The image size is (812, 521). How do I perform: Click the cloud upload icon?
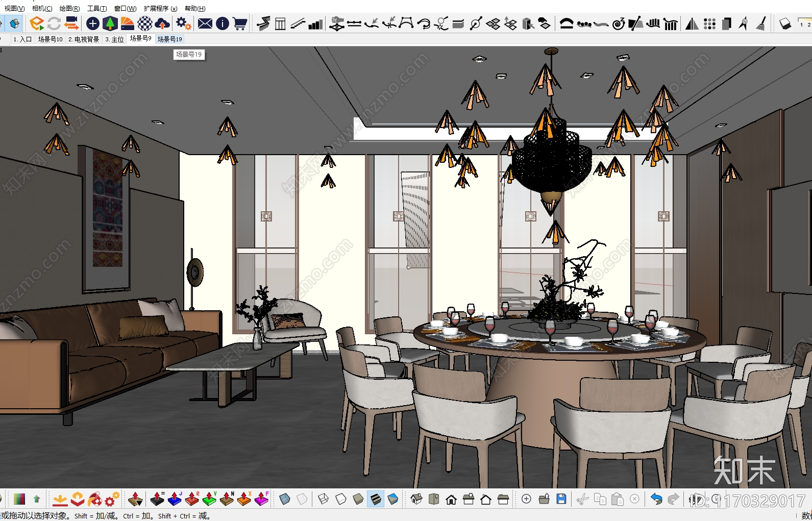point(162,23)
